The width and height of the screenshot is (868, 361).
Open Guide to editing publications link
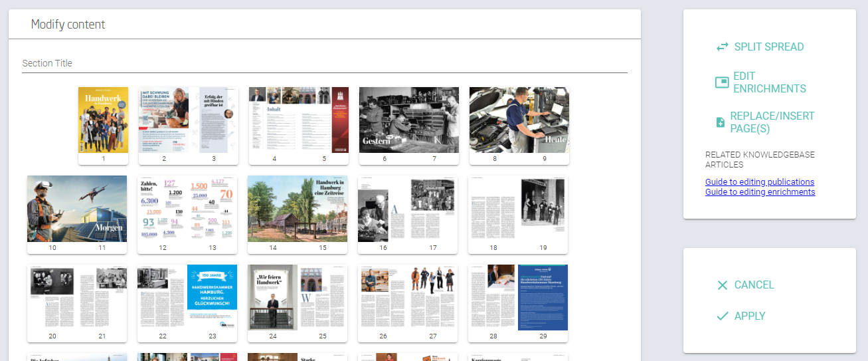[759, 182]
